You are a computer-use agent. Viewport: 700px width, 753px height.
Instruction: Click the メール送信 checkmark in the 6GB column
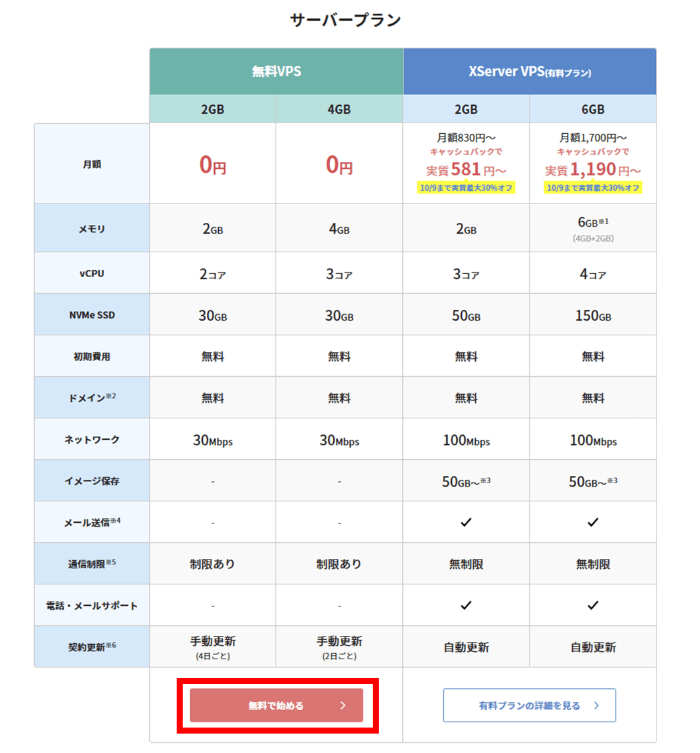pyautogui.click(x=592, y=522)
